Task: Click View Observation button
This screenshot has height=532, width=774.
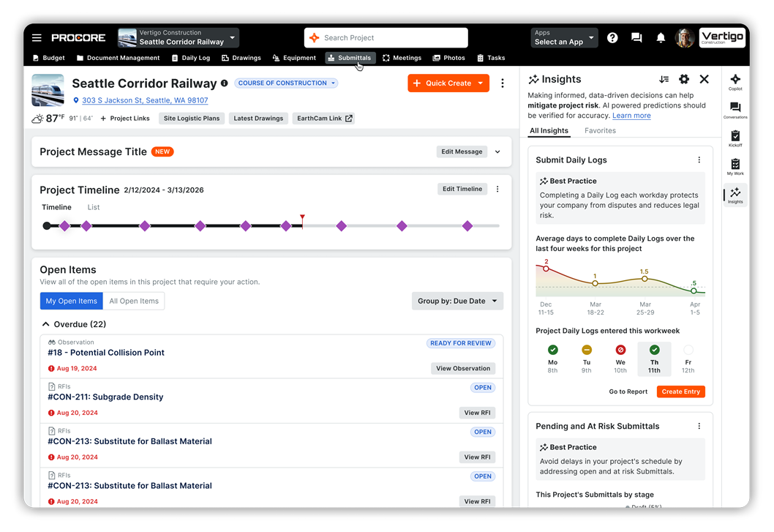Action: click(x=463, y=369)
